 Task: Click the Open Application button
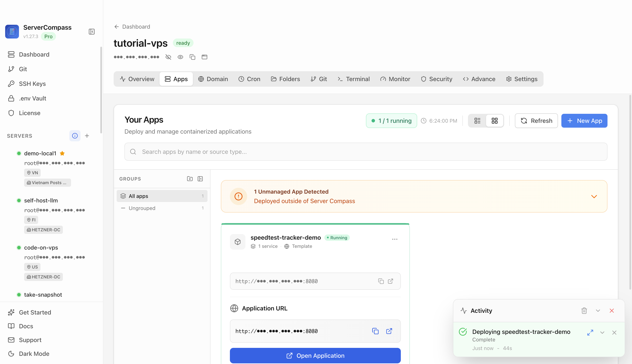pyautogui.click(x=315, y=355)
